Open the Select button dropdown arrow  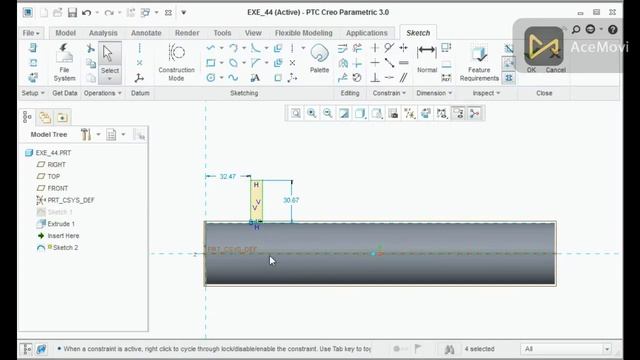point(109,79)
